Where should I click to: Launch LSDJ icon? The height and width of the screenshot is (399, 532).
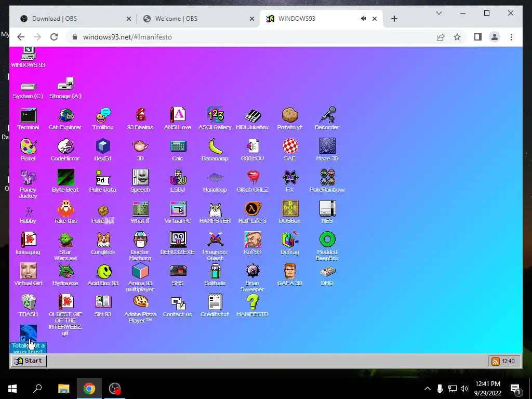point(178,181)
